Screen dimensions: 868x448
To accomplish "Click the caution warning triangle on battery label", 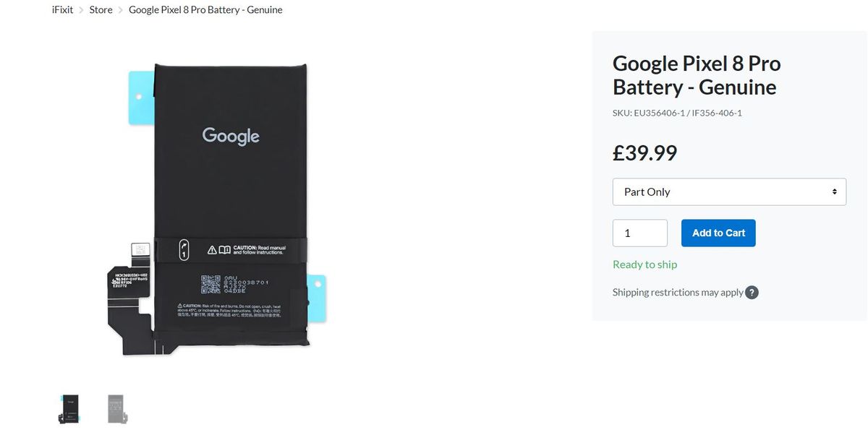I will 212,250.
